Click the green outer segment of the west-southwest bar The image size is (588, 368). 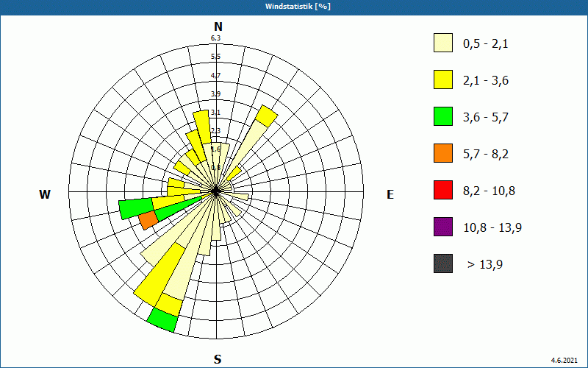point(136,209)
